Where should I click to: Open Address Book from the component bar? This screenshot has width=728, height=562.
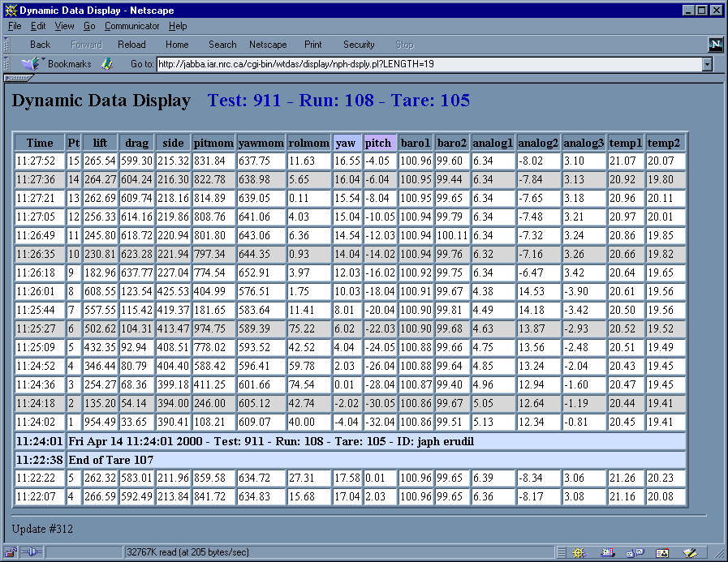tap(662, 552)
